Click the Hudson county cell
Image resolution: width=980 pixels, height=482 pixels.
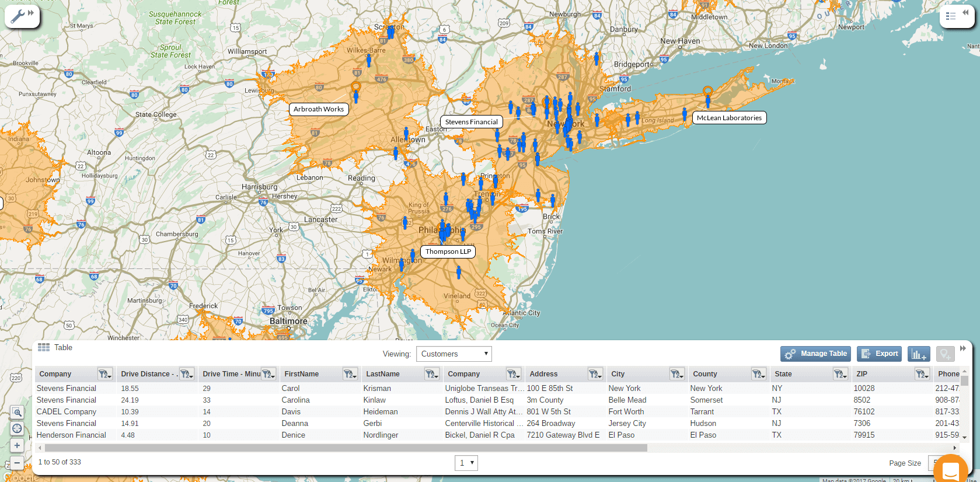pyautogui.click(x=703, y=423)
